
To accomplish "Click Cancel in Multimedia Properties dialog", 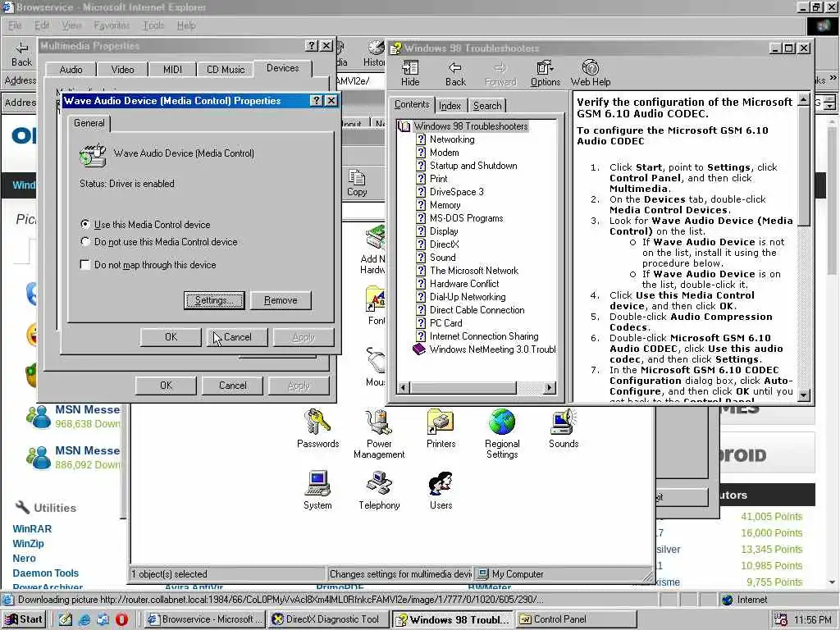I will (232, 386).
